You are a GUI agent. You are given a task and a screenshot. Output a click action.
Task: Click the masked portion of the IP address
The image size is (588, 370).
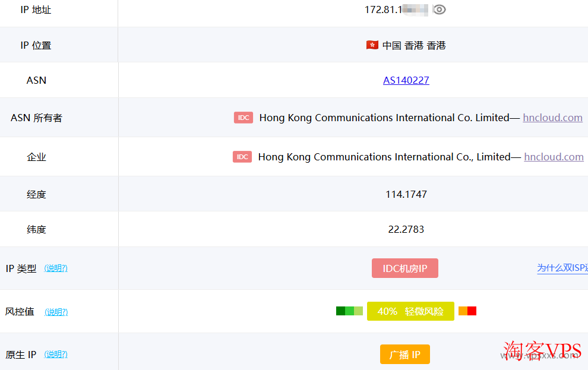coord(416,10)
